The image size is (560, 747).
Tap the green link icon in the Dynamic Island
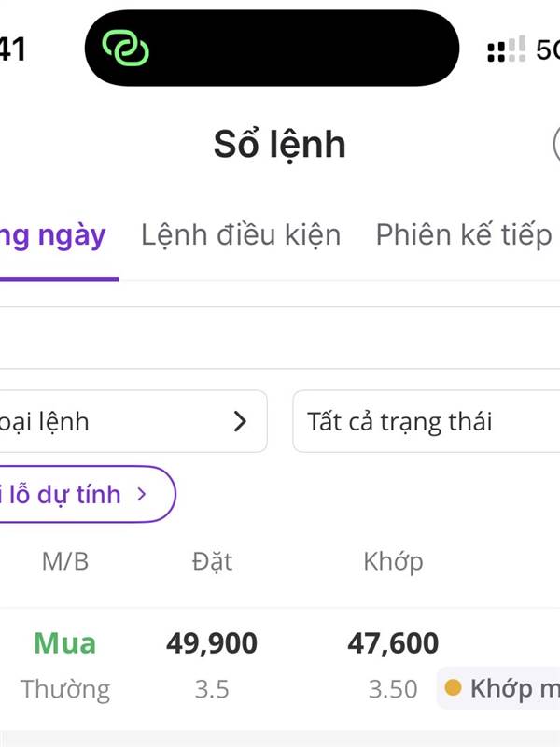(x=126, y=48)
